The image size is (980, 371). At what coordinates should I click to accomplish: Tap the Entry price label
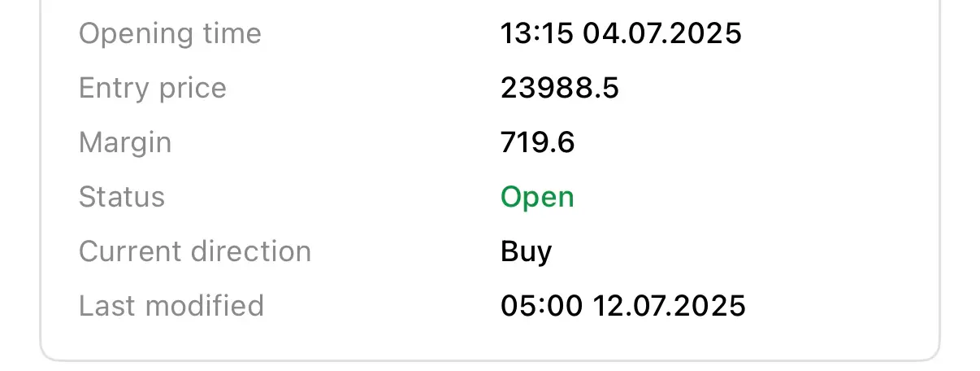point(153,88)
